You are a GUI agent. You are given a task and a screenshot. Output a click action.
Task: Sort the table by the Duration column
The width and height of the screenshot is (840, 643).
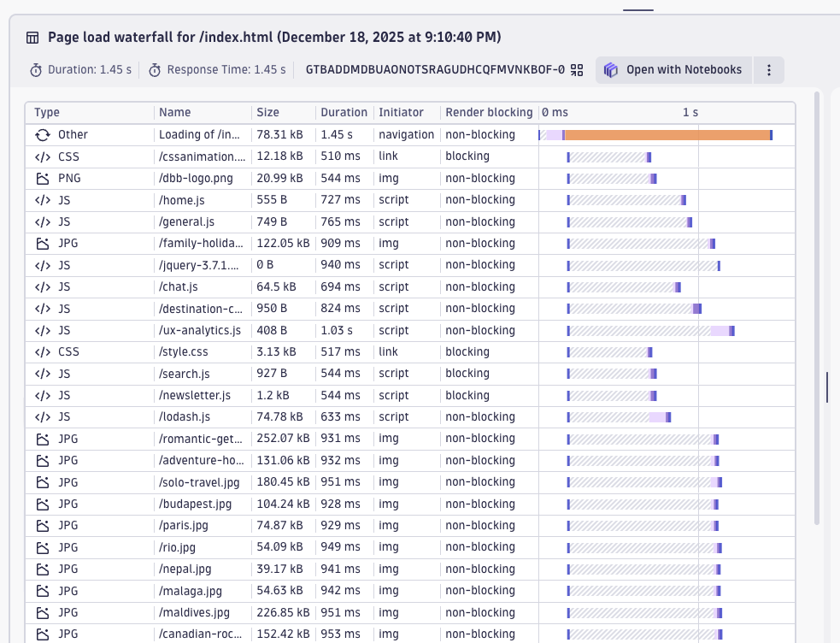[x=344, y=112]
